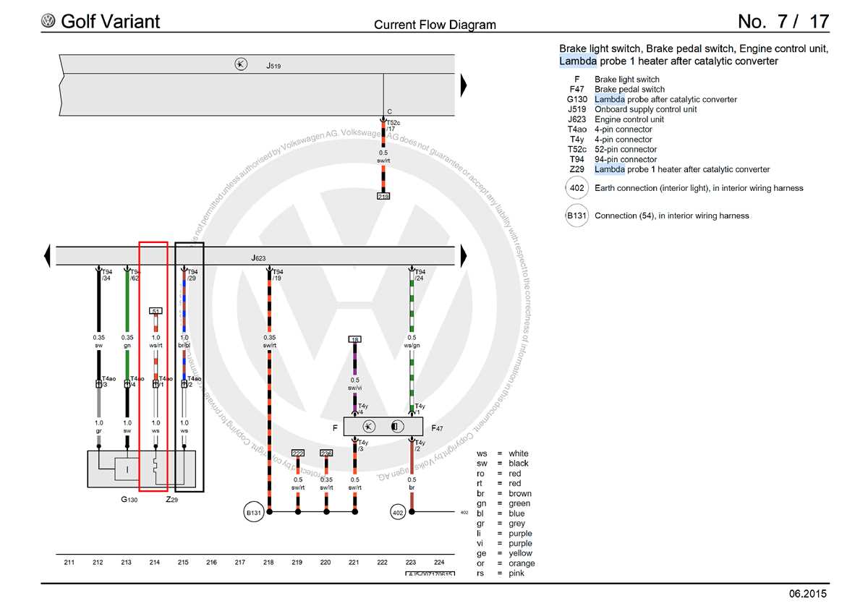Click the black arrow left of the J623 bar

point(47,256)
